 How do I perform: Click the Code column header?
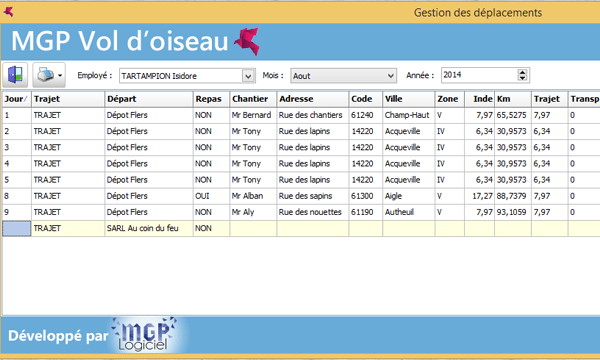point(365,99)
